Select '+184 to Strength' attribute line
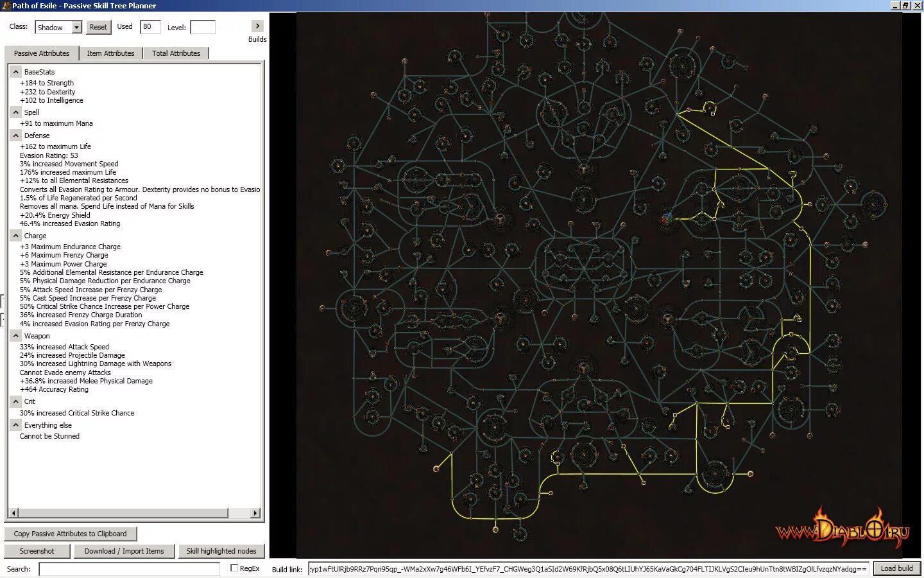The height and width of the screenshot is (578, 924). pos(47,83)
